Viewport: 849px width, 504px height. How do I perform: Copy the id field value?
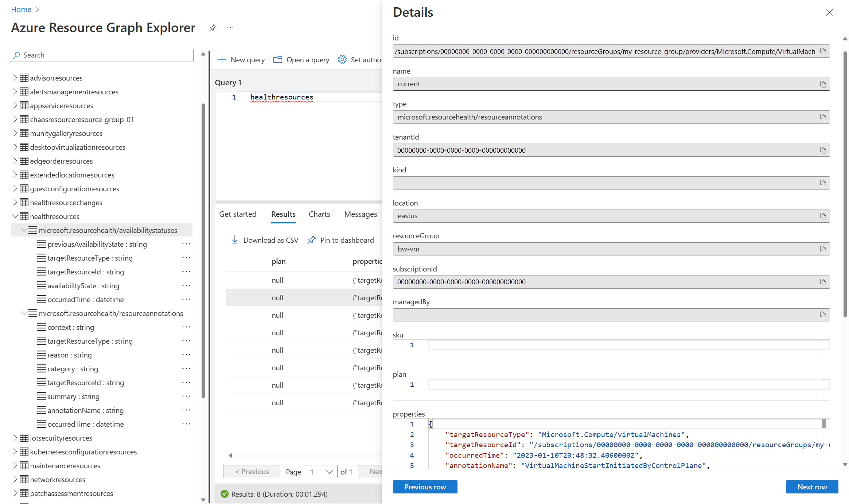(823, 51)
